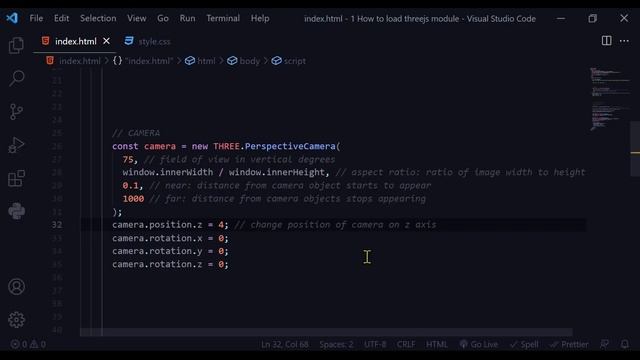The width and height of the screenshot is (640, 360).
Task: Open Source Control view
Action: [16, 111]
